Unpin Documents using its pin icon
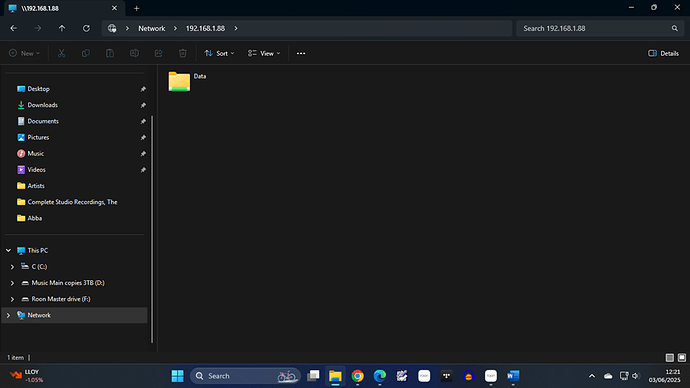This screenshot has height=388, width=690. [143, 121]
